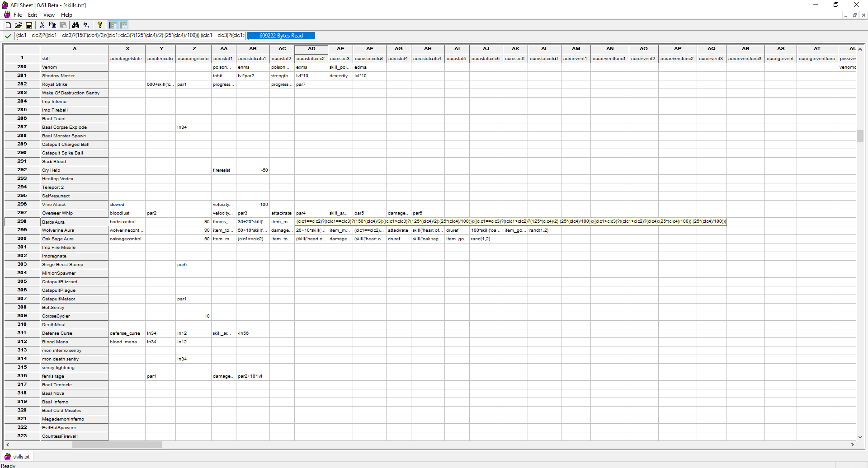
Task: Open the View menu
Action: pos(49,15)
